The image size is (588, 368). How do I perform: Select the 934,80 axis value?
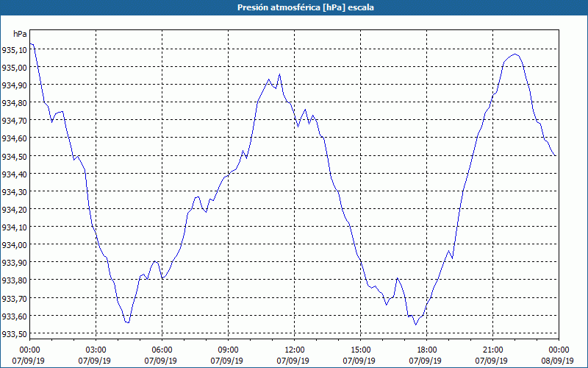click(x=14, y=103)
